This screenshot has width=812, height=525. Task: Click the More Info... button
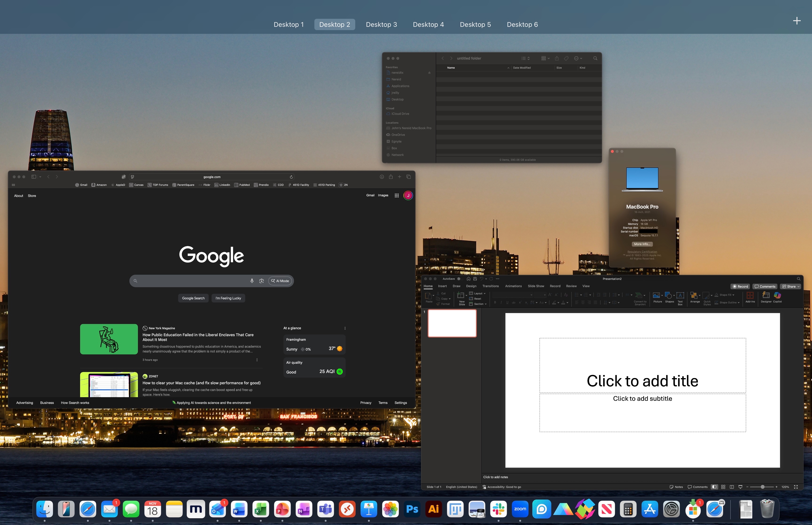[x=642, y=244]
